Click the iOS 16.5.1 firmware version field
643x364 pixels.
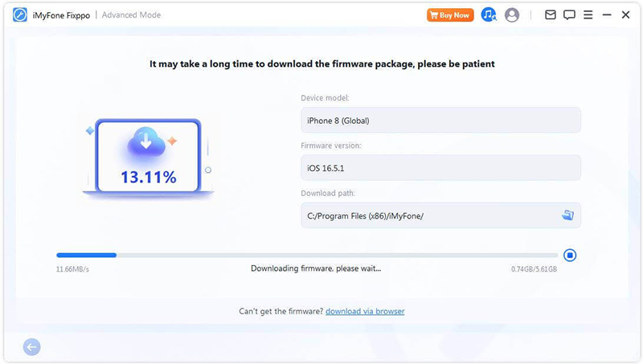[x=440, y=168]
